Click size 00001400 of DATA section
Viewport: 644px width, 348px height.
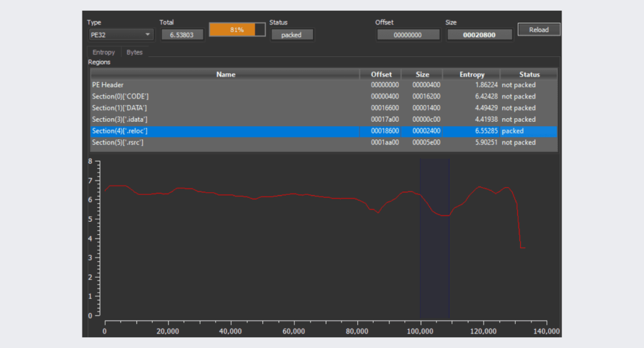[x=426, y=108]
